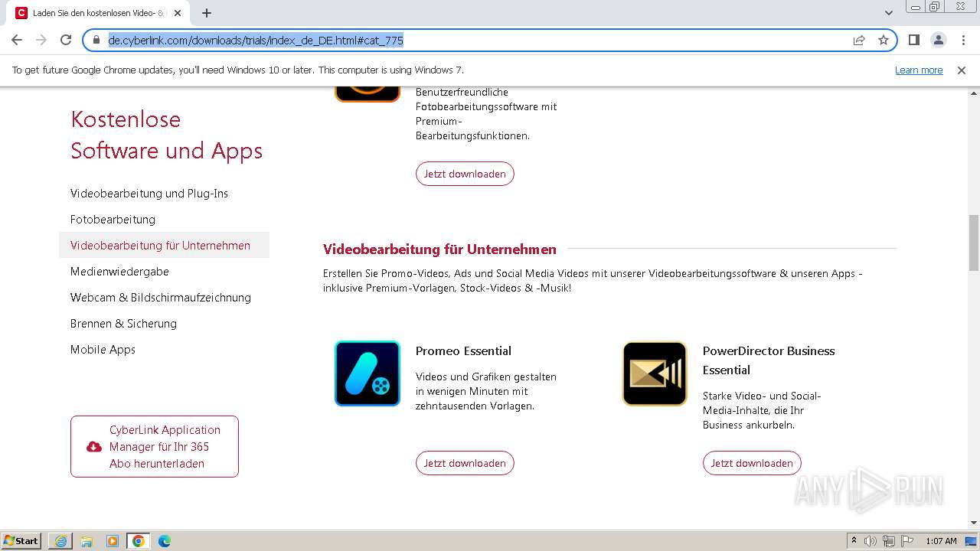Select the Mobile Apps category
Screen dimensions: 980x551
point(103,350)
